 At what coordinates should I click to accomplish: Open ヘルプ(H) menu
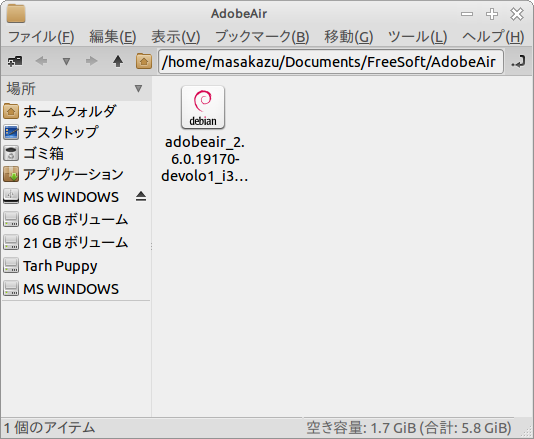(x=493, y=36)
